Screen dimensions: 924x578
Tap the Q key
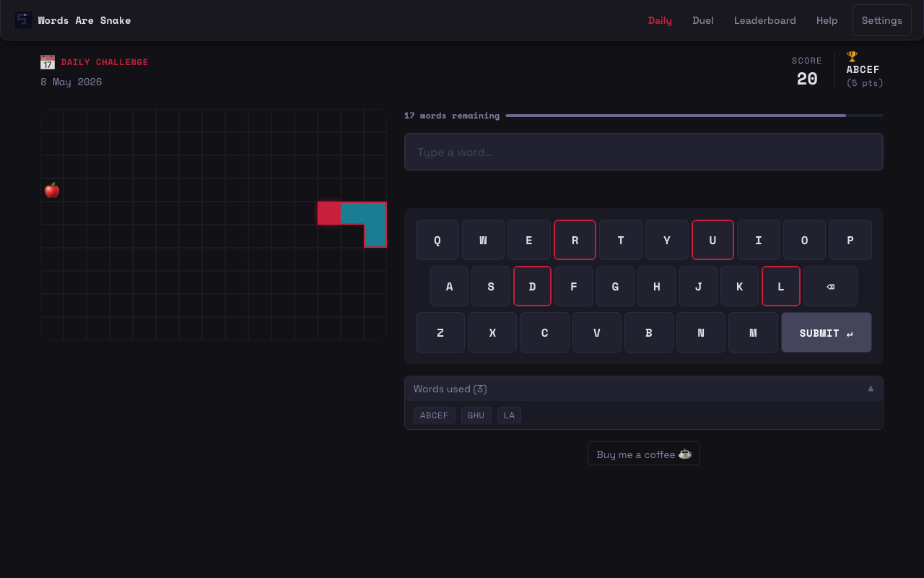(437, 240)
